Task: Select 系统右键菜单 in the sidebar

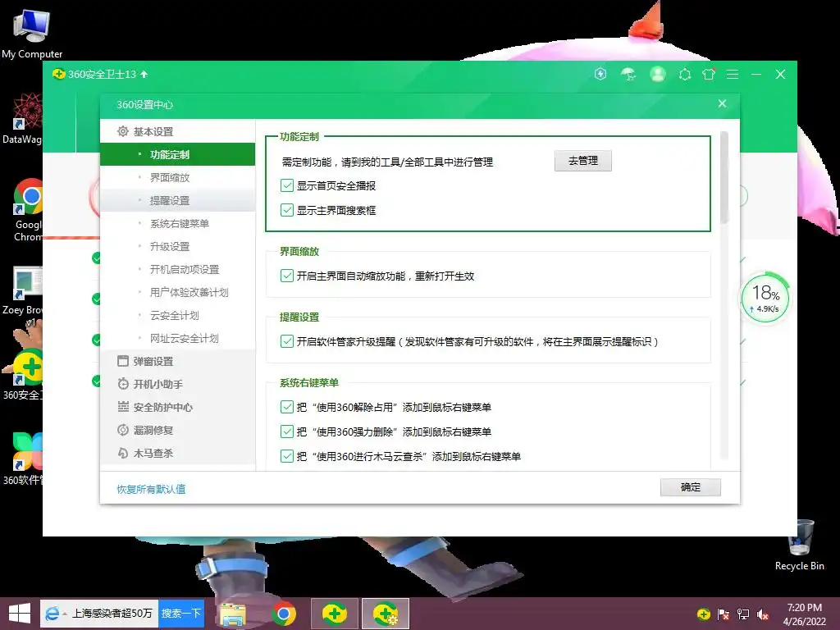Action: pos(177,223)
